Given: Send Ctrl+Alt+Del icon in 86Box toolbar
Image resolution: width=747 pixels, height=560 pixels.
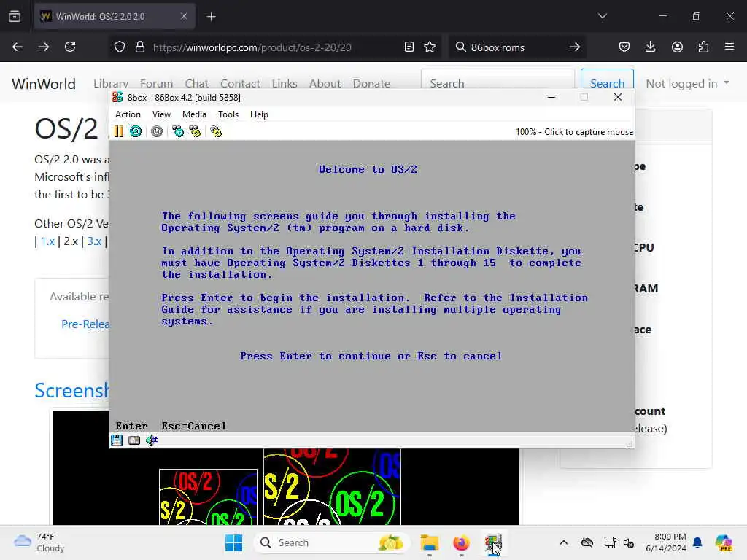Looking at the screenshot, I should pyautogui.click(x=178, y=131).
